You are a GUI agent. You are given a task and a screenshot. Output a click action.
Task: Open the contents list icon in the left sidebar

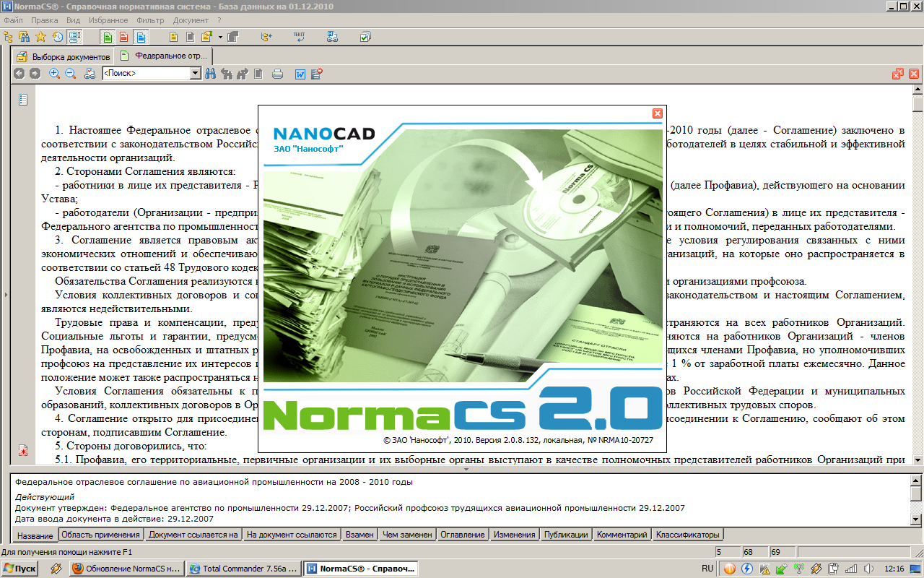23,100
